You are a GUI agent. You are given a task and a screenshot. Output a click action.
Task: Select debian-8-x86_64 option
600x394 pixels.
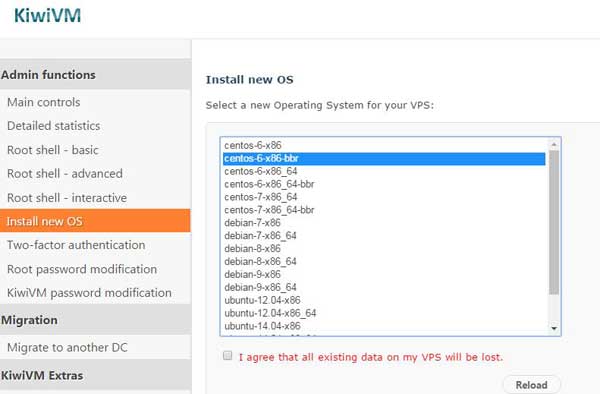(384, 262)
